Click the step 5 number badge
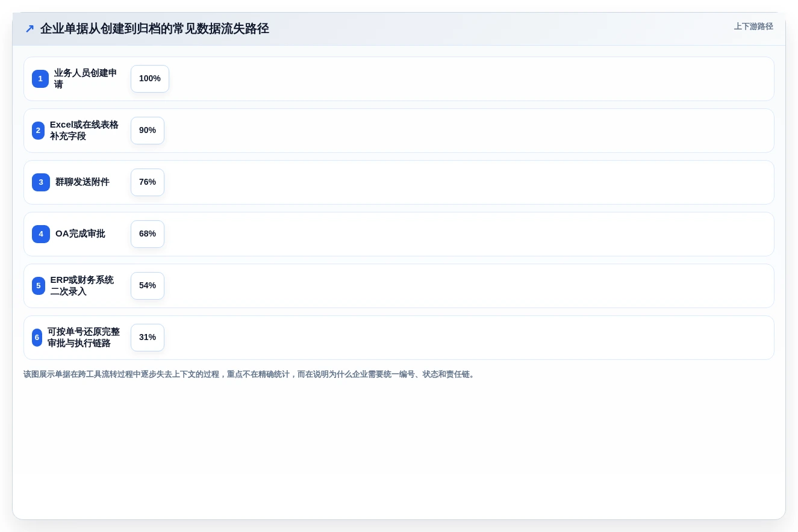798x532 pixels. [x=39, y=286]
